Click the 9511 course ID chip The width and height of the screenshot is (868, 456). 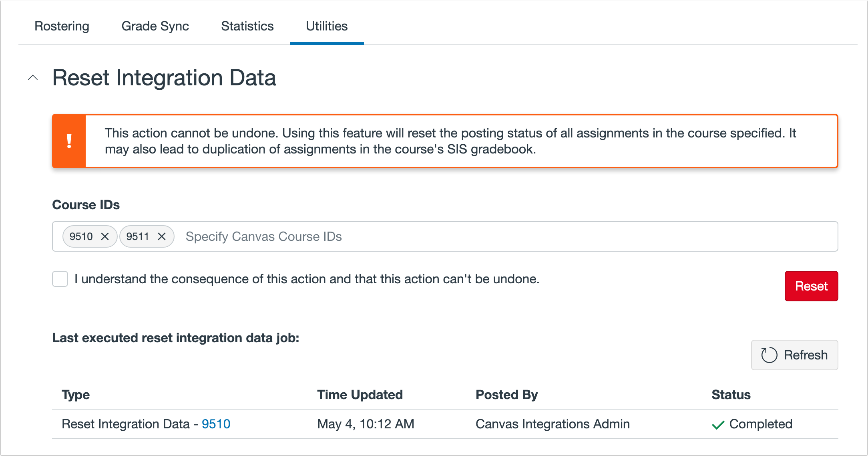138,236
